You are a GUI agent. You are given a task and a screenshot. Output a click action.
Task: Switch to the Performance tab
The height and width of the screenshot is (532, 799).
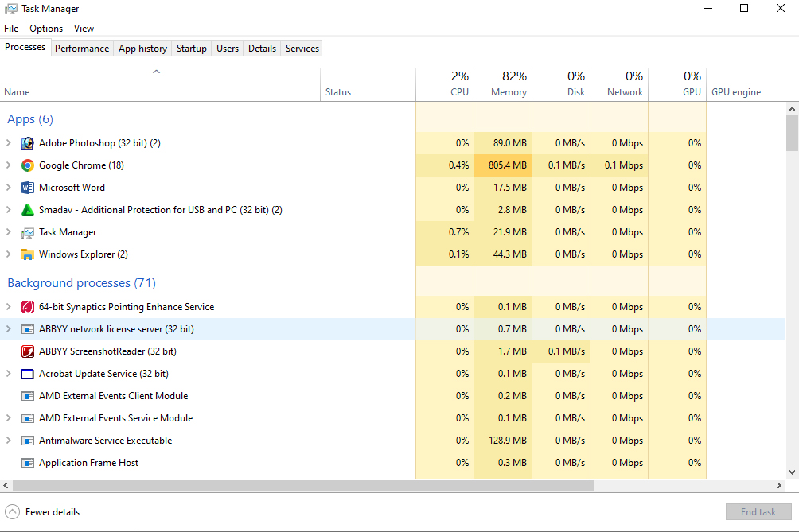click(82, 49)
